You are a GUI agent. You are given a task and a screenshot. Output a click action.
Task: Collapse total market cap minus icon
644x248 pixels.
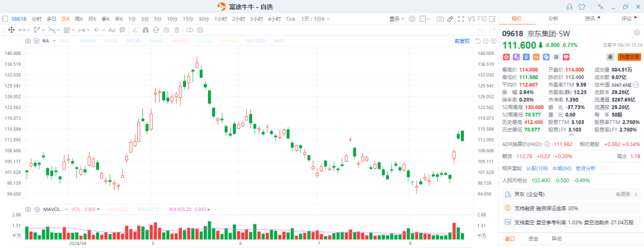pyautogui.click(x=636, y=85)
